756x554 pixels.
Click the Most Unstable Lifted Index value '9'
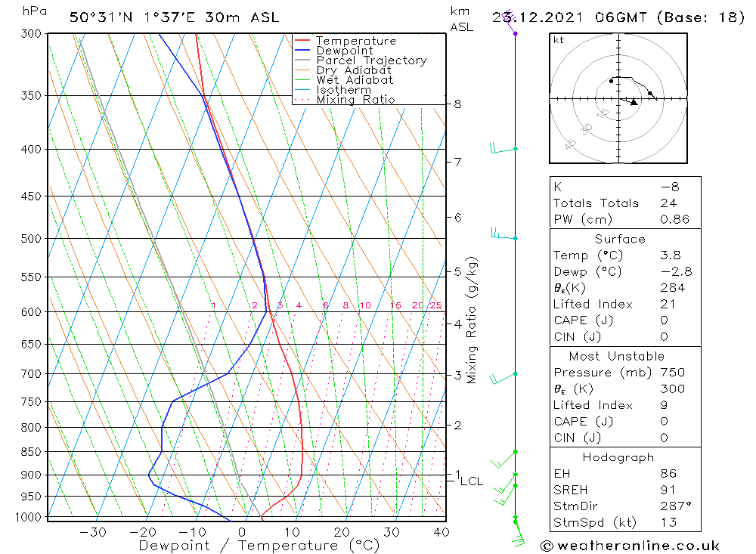tap(664, 405)
